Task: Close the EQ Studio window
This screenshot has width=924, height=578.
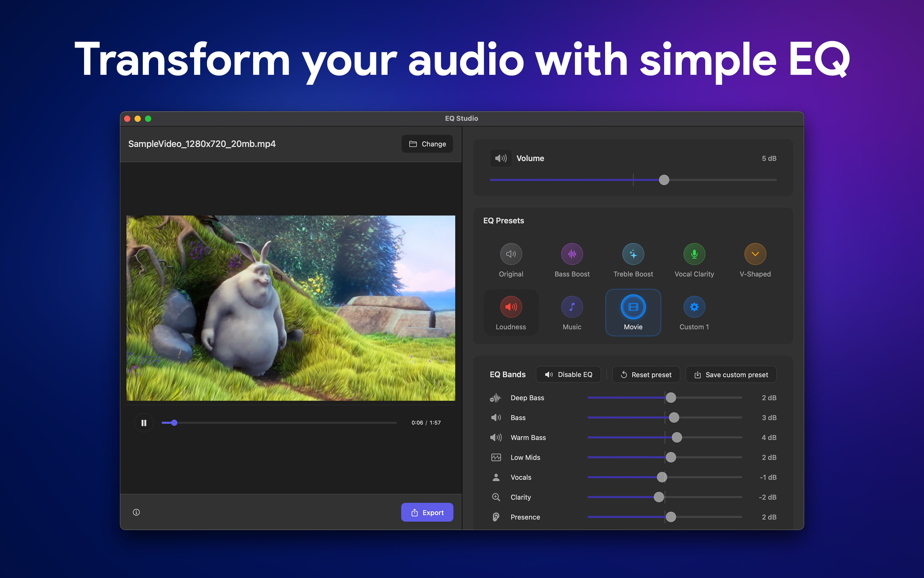Action: coord(127,119)
